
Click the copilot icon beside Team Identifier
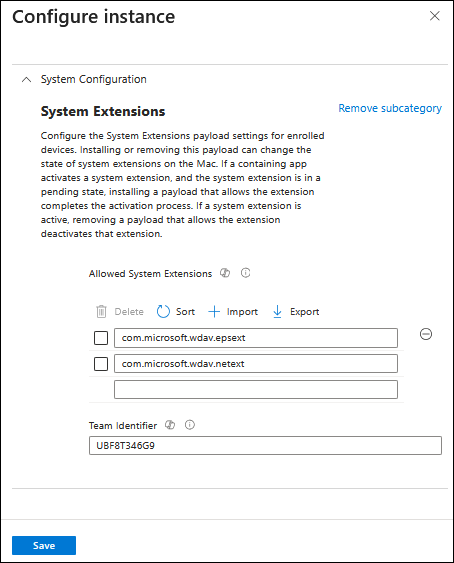(x=170, y=425)
